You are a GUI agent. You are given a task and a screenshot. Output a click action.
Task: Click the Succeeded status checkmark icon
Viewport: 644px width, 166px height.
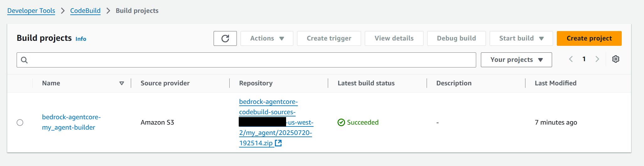click(341, 122)
